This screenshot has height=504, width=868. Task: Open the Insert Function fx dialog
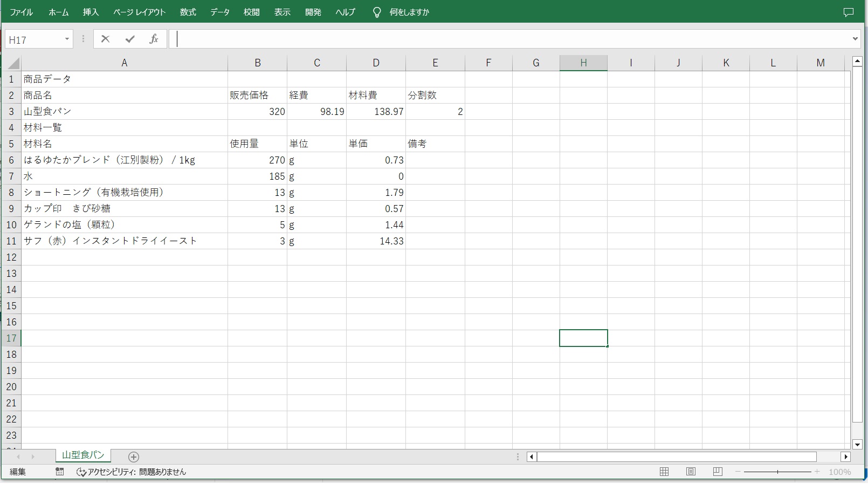(154, 39)
